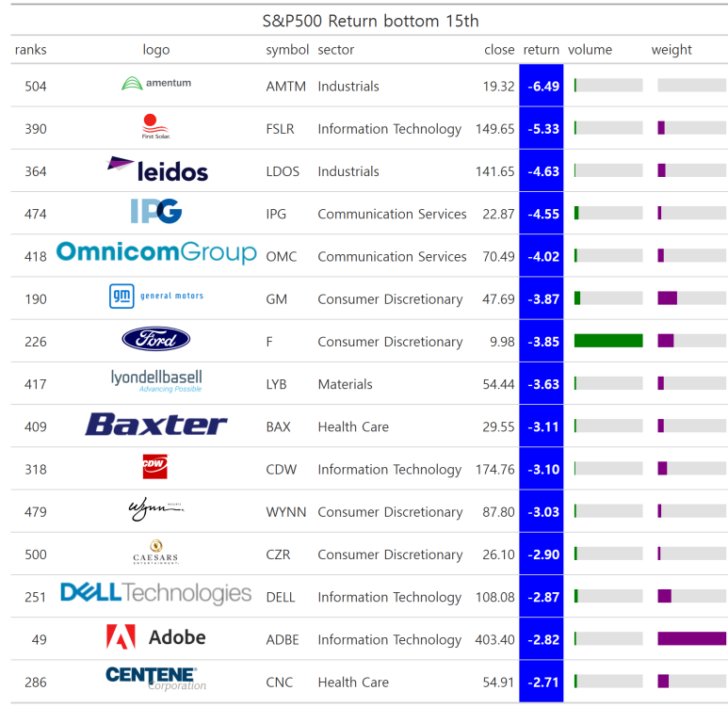728x707 pixels.
Task: Click the Adobe logo
Action: 156,637
